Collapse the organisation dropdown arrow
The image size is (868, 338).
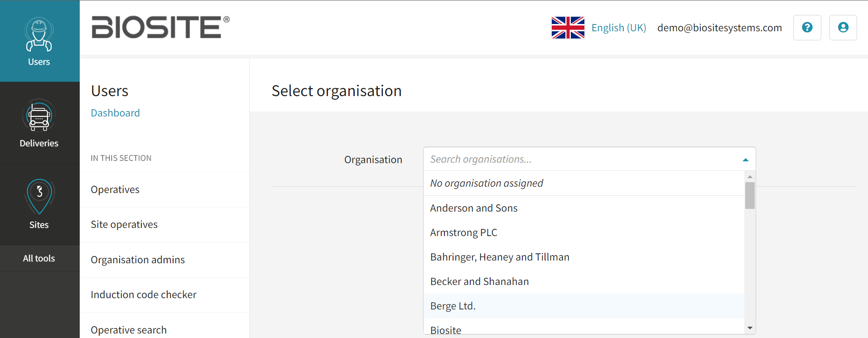point(746,159)
